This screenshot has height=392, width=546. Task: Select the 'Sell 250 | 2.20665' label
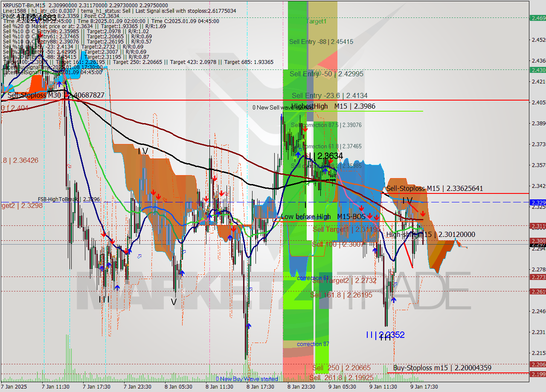pos(341,368)
